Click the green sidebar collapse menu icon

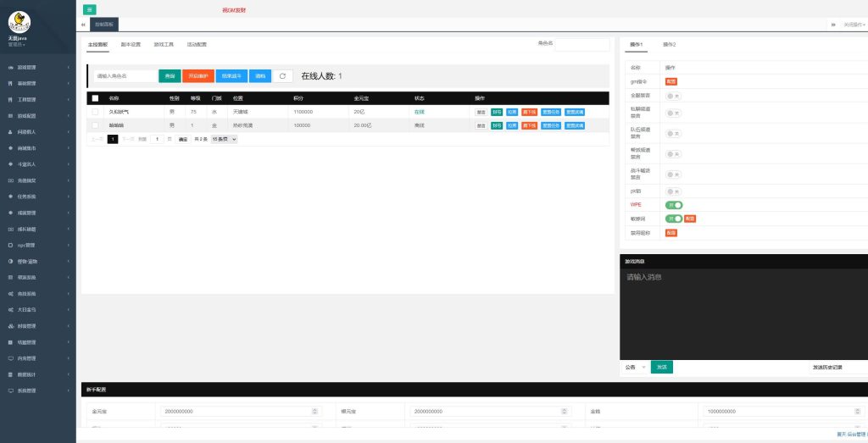coord(91,9)
